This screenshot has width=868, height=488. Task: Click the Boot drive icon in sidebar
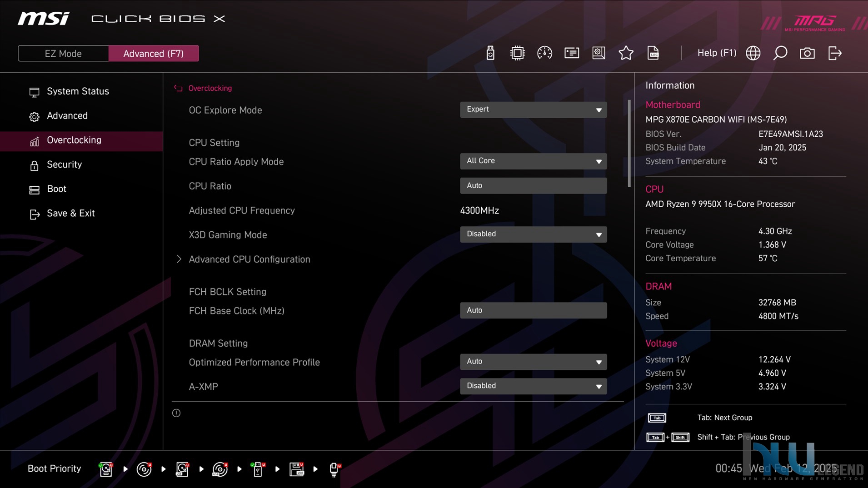[x=34, y=190]
